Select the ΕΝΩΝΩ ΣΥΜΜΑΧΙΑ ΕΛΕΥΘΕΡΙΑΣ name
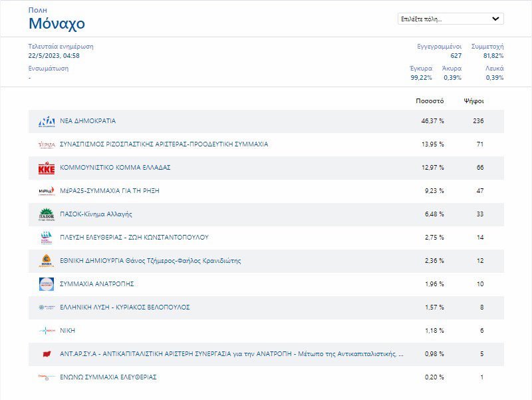The width and height of the screenshot is (532, 400). point(108,377)
